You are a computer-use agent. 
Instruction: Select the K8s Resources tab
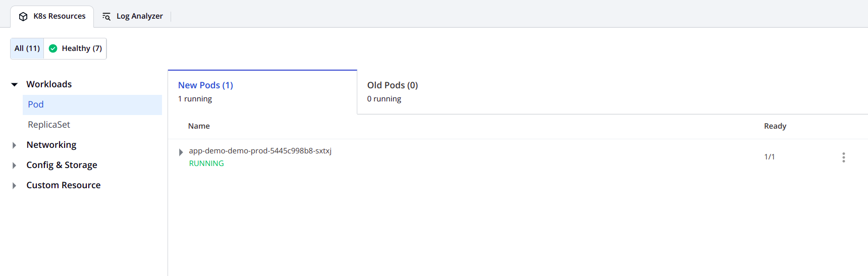52,17
